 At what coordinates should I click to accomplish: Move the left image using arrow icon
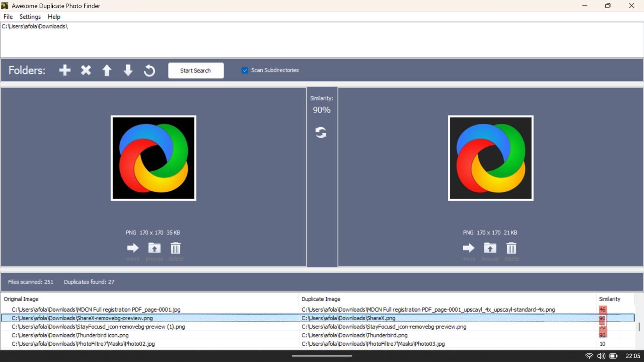(x=133, y=248)
